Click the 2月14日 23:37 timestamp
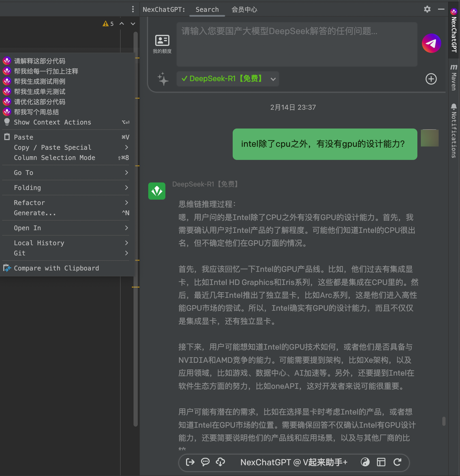The width and height of the screenshot is (460, 476). point(293,107)
